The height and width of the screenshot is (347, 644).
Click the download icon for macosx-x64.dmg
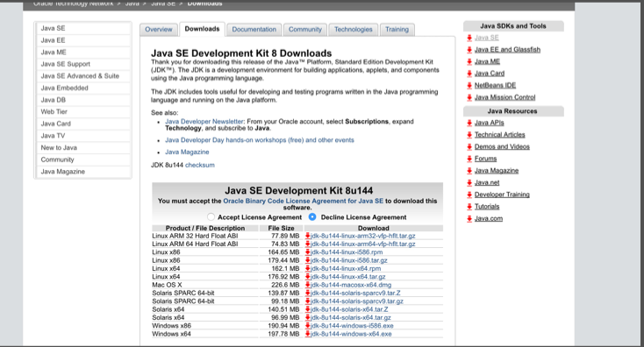pyautogui.click(x=308, y=285)
